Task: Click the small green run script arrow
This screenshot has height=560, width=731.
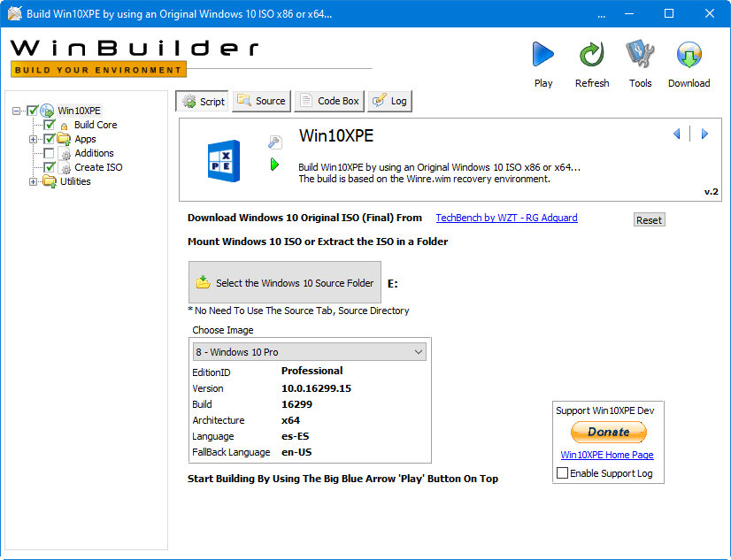Action: pyautogui.click(x=274, y=165)
